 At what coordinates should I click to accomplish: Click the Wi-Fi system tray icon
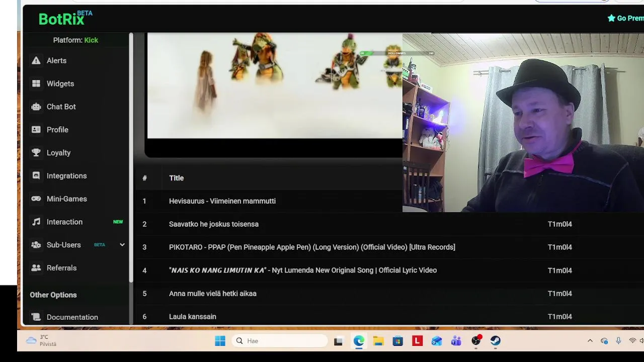pos(632,341)
